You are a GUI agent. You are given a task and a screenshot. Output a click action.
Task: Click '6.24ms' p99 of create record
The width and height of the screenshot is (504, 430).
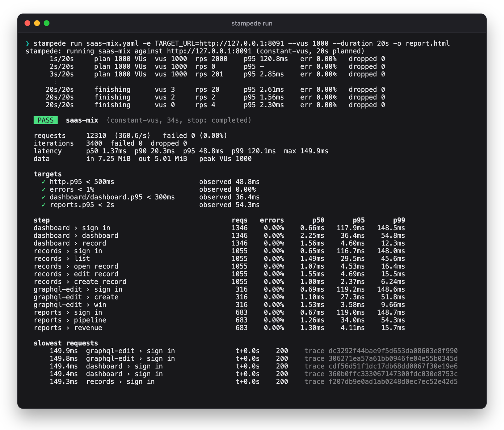point(393,282)
